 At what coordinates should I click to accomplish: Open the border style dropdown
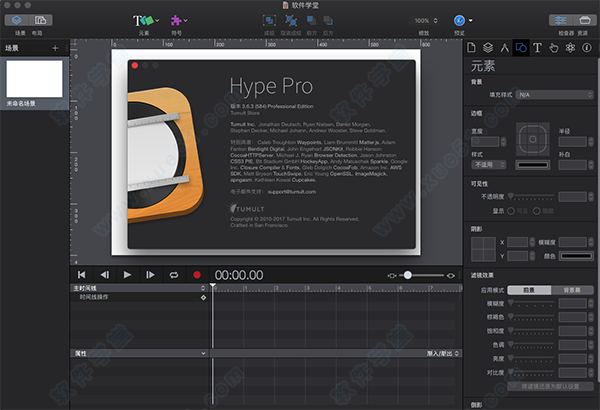point(489,165)
